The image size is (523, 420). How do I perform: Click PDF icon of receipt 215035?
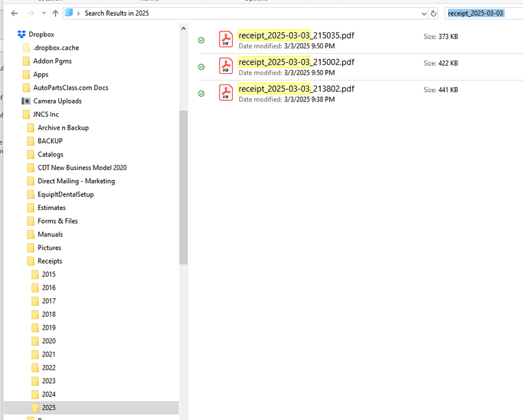click(226, 39)
